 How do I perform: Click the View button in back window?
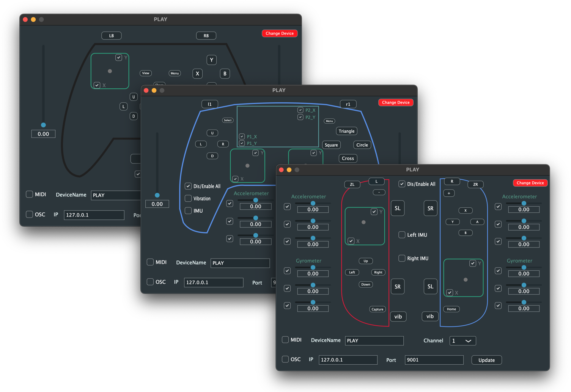[146, 73]
